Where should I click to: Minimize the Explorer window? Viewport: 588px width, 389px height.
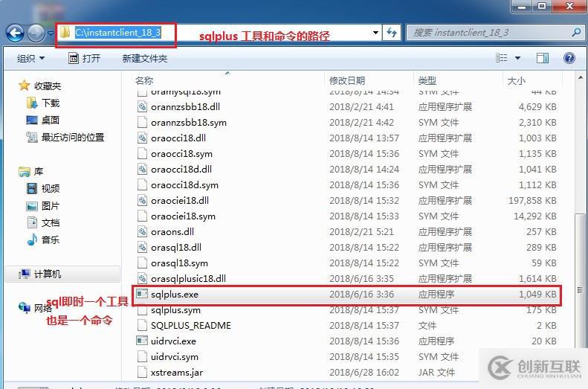pyautogui.click(x=522, y=6)
